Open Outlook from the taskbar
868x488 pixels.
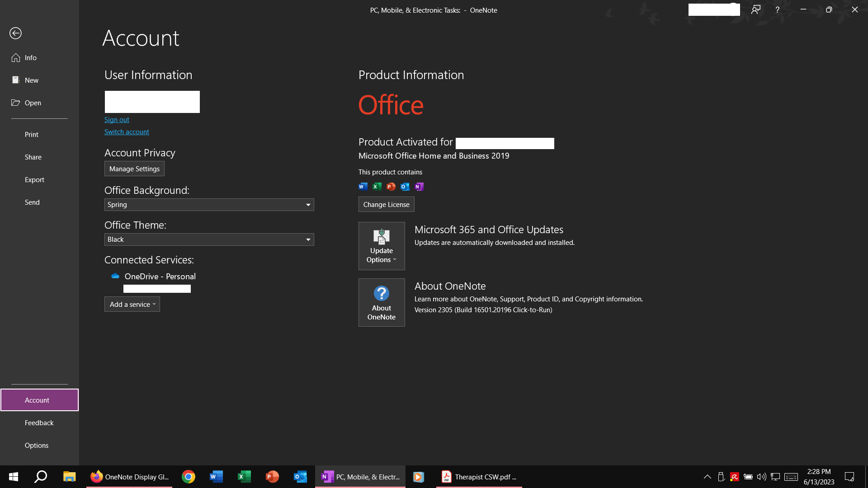tap(301, 477)
